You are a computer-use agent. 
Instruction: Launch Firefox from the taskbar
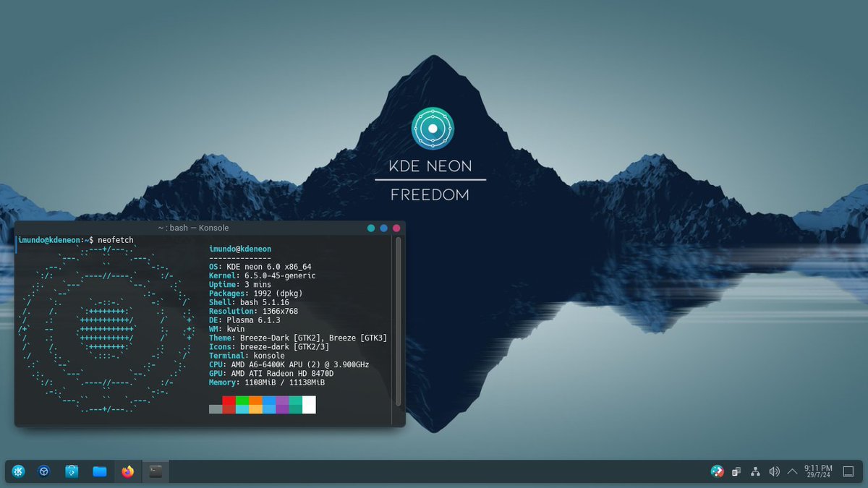[x=128, y=471]
